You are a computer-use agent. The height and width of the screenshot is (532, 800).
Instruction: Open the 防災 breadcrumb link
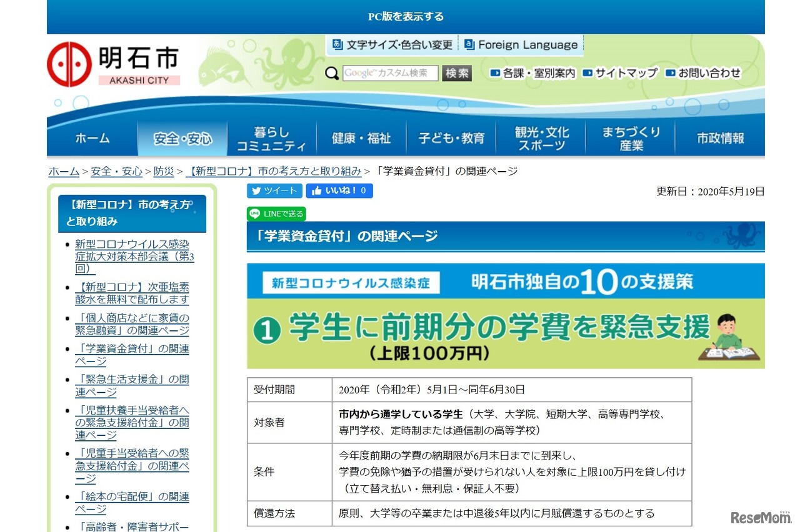point(163,170)
